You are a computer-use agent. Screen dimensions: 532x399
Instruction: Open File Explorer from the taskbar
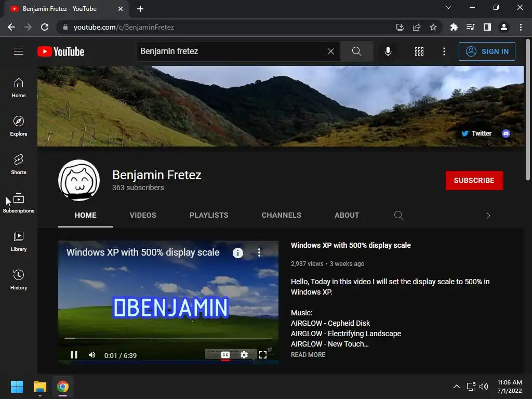[x=39, y=387]
